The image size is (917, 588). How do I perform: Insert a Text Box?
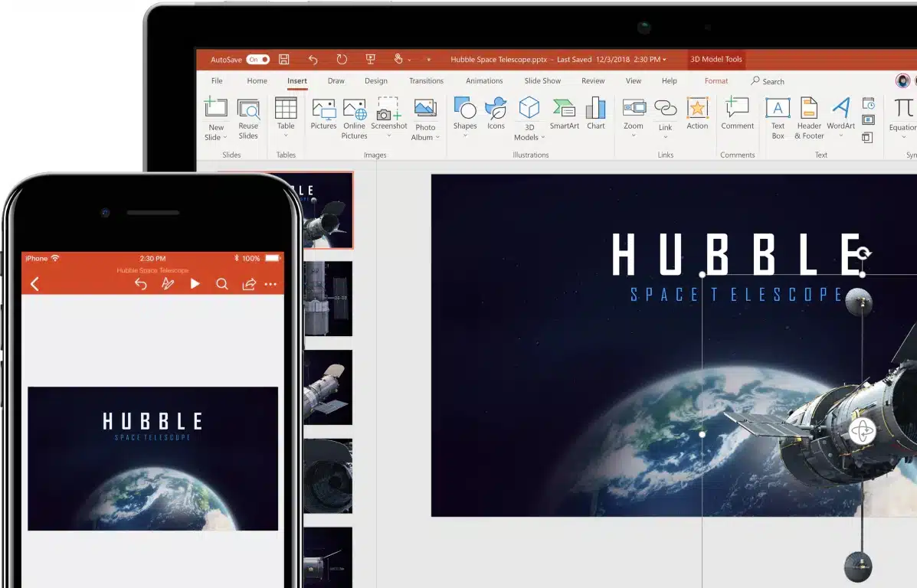pos(778,119)
